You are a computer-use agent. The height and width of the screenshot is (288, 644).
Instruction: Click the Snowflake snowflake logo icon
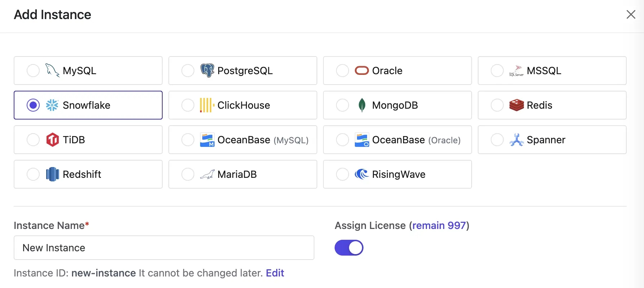[52, 105]
